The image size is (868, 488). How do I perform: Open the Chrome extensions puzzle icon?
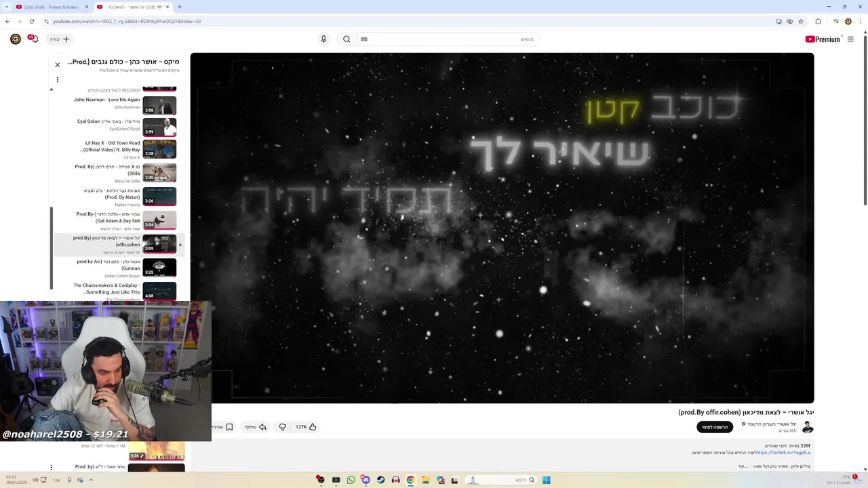tap(818, 21)
